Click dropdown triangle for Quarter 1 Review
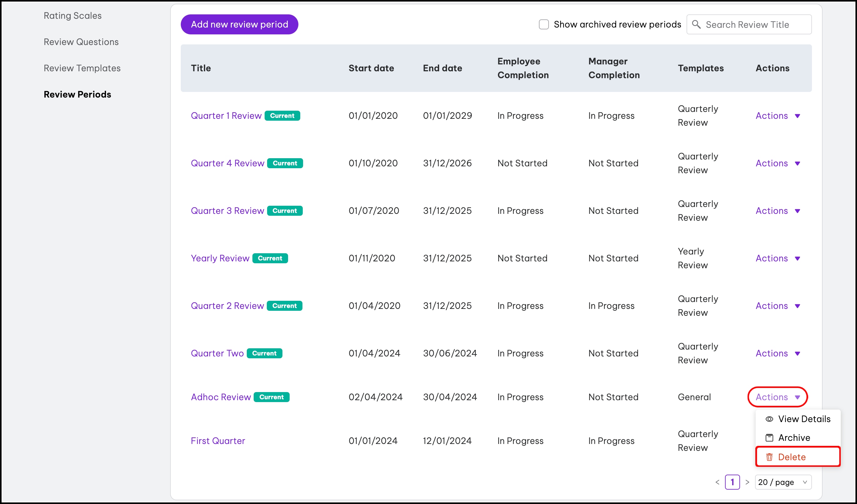 point(798,116)
